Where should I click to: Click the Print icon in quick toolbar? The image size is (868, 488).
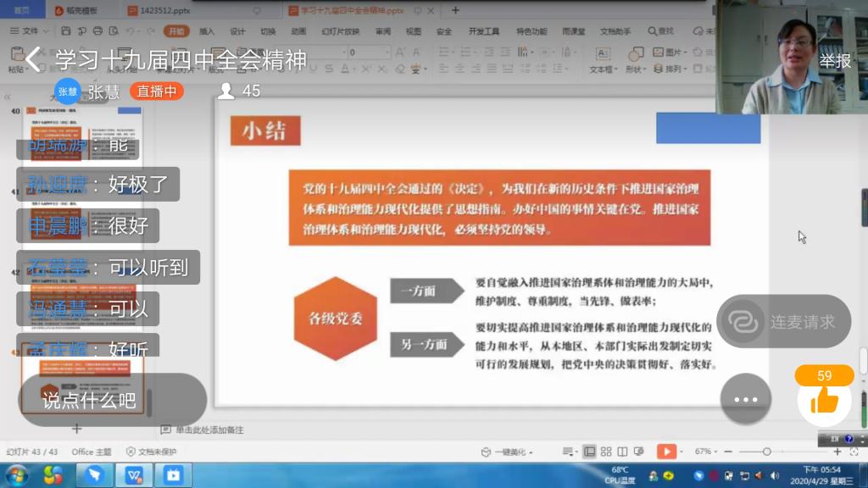click(x=98, y=31)
